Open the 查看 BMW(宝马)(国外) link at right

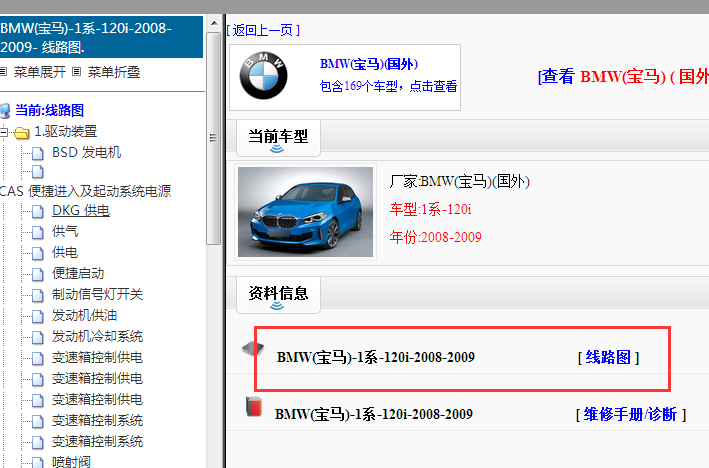(x=623, y=76)
